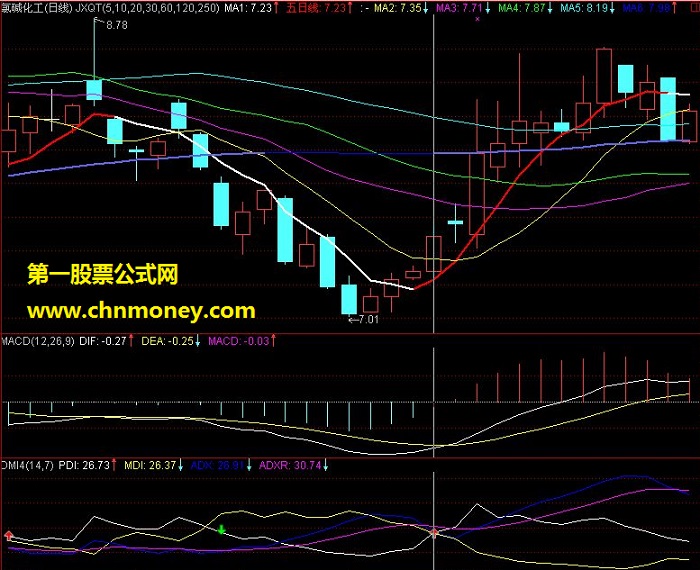Click the MA2: 7.35 value
700x570 pixels.
(x=400, y=8)
